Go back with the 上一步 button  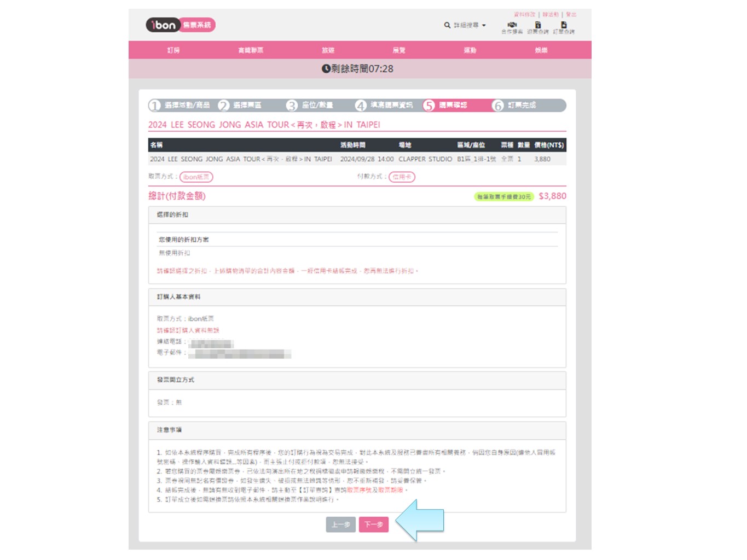[341, 524]
